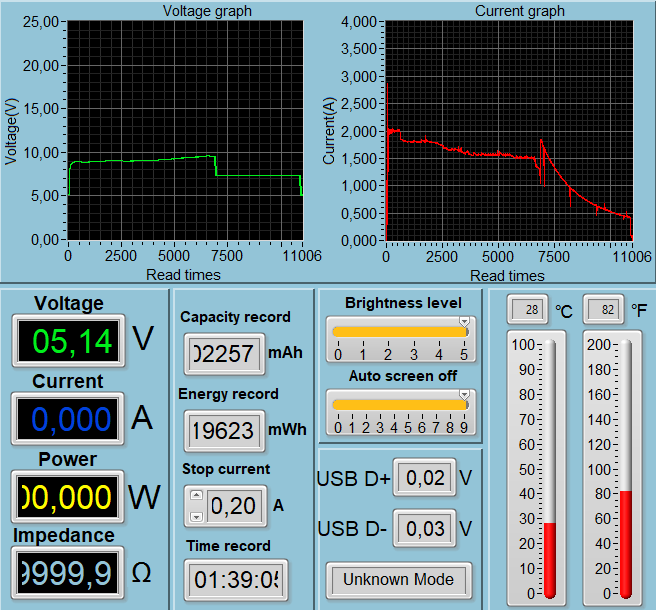Click the Auto screen off label

403,376
